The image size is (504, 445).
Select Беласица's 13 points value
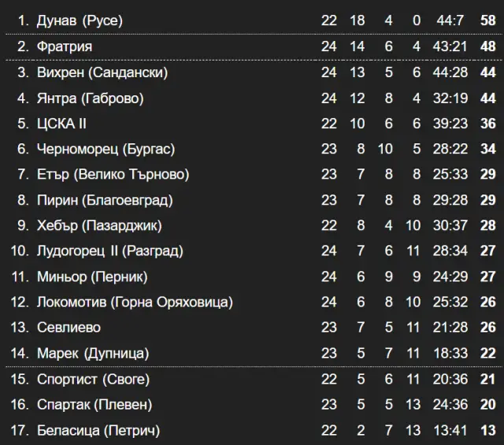487,431
